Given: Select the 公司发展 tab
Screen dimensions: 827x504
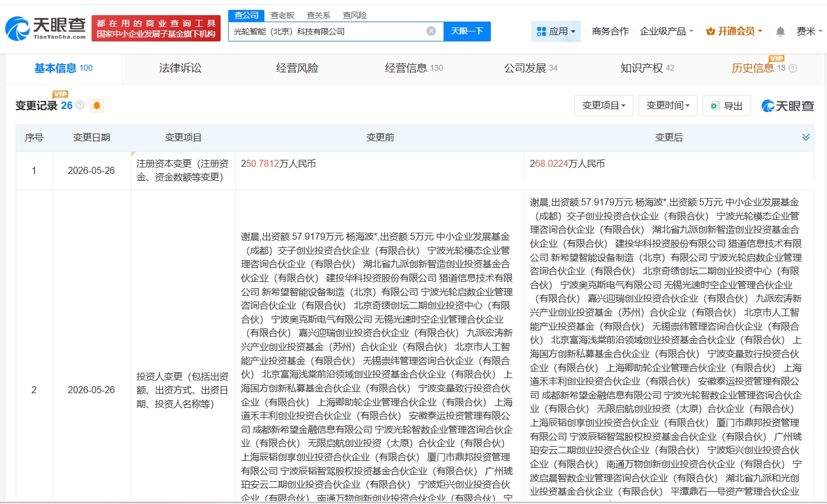Looking at the screenshot, I should click(531, 68).
